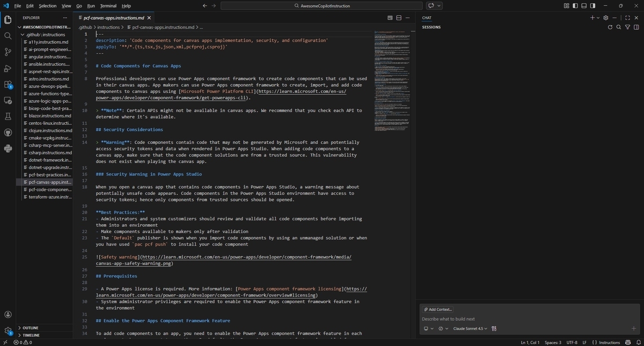Open dropdown next to Copilot chat icon
Viewport: 644px width, 346px height.
tap(439, 6)
